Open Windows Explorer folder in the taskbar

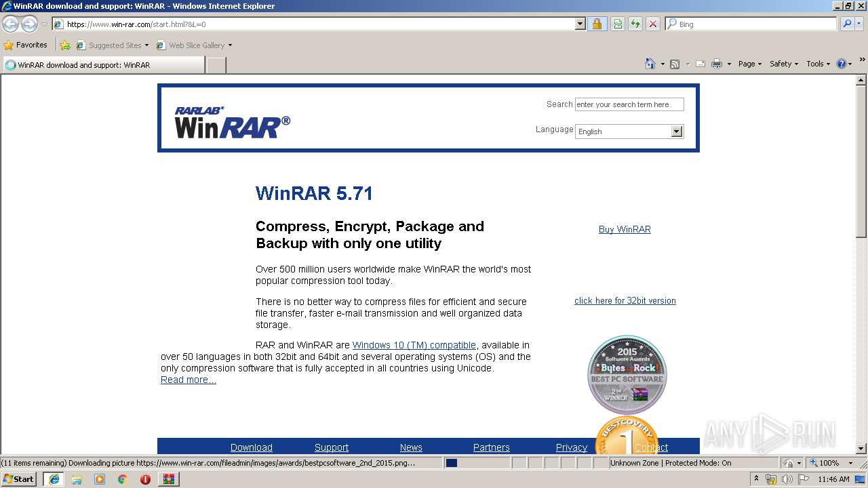[77, 479]
